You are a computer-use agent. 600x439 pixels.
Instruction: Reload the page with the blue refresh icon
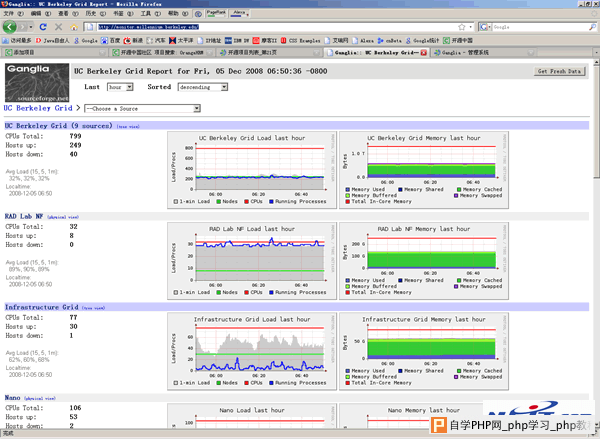pyautogui.click(x=43, y=27)
